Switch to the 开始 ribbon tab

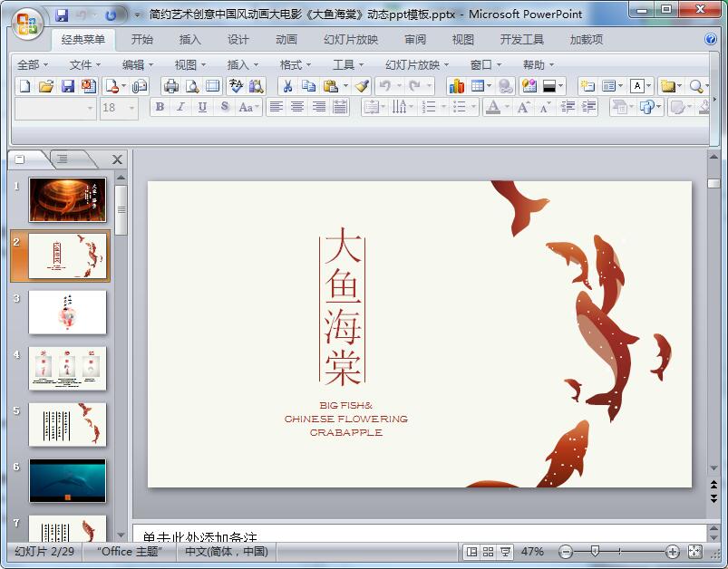[x=141, y=40]
